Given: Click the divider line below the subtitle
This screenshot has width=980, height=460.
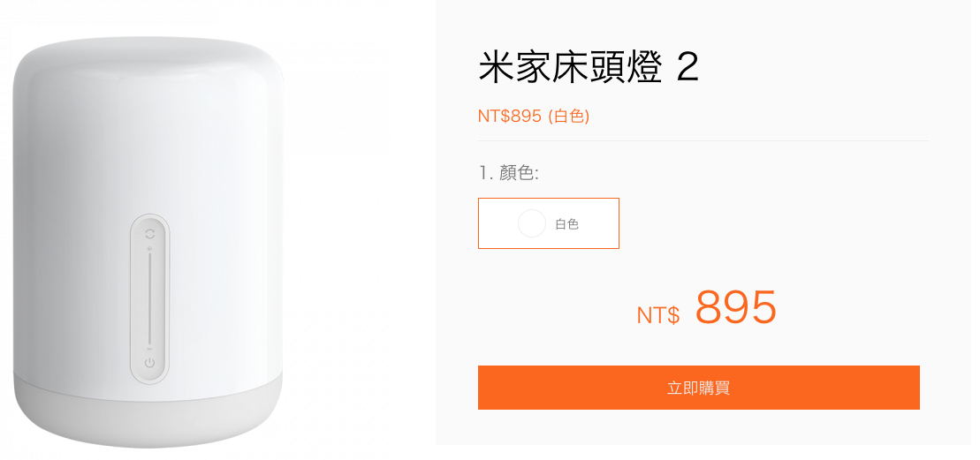Looking at the screenshot, I should [703, 141].
